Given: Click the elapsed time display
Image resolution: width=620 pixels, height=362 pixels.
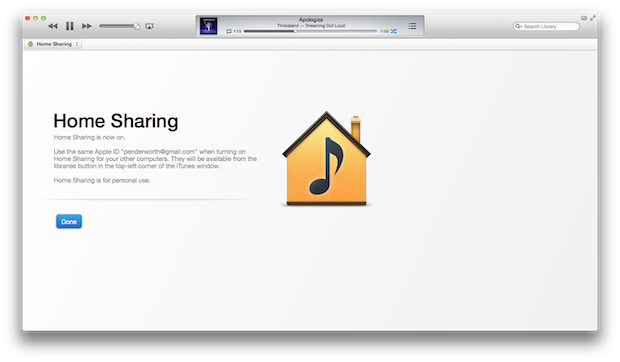Looking at the screenshot, I should [x=237, y=31].
